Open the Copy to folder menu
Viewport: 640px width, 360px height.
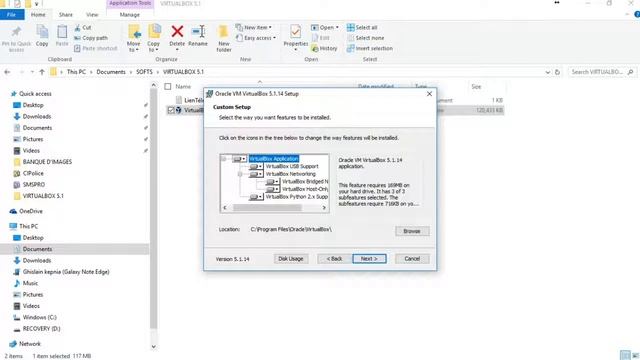pos(153,38)
